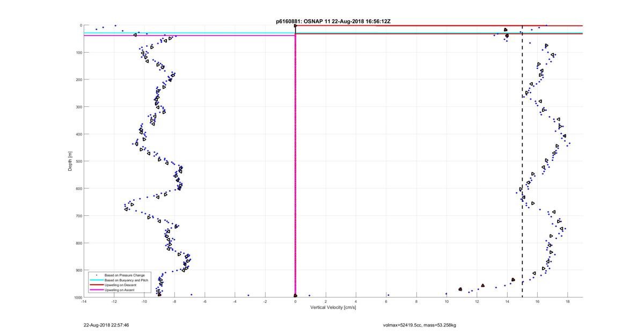Image resolution: width=644 pixels, height=334 pixels.
Task: Click the dark red line sample in the legend
Action: pos(96,285)
